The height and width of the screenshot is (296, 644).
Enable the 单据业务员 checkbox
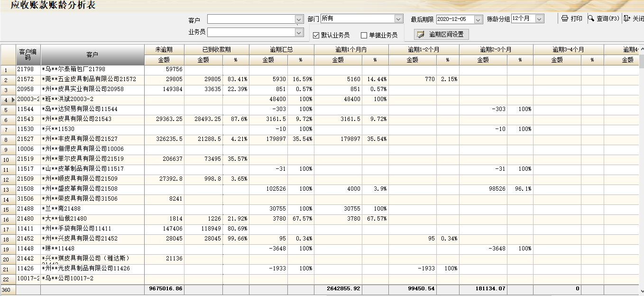(x=364, y=35)
